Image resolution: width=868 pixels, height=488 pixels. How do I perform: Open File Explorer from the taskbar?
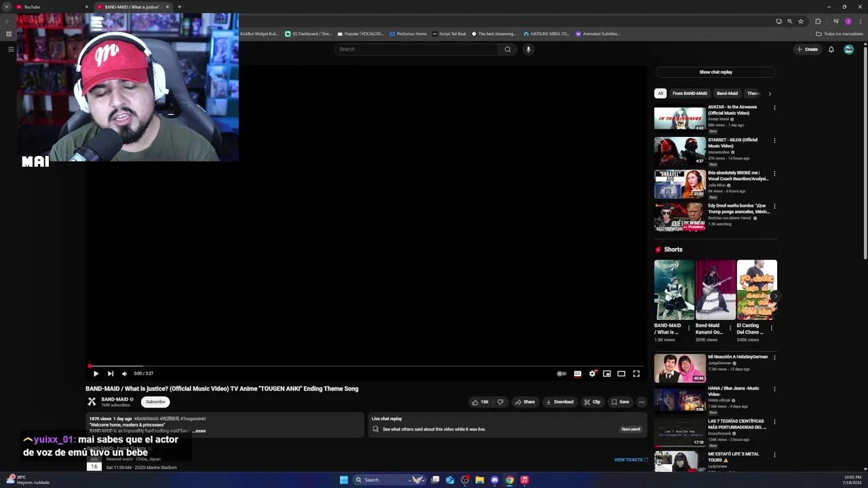pos(479,480)
